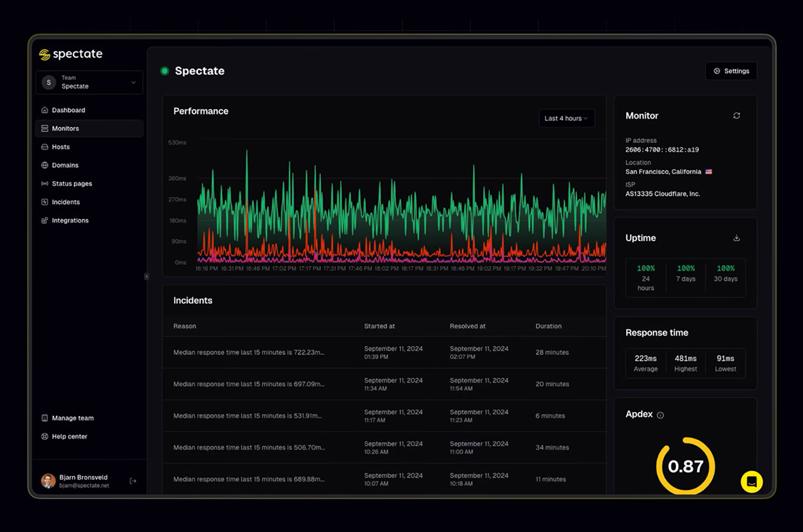This screenshot has width=803, height=532.
Task: Show Apdex info tooltip icon
Action: click(x=660, y=415)
